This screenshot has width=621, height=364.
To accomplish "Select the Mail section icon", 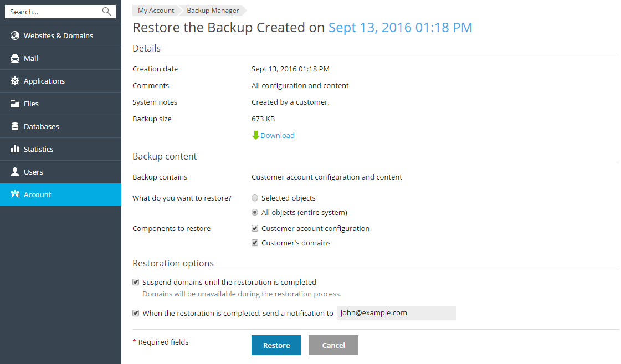I will click(13, 58).
